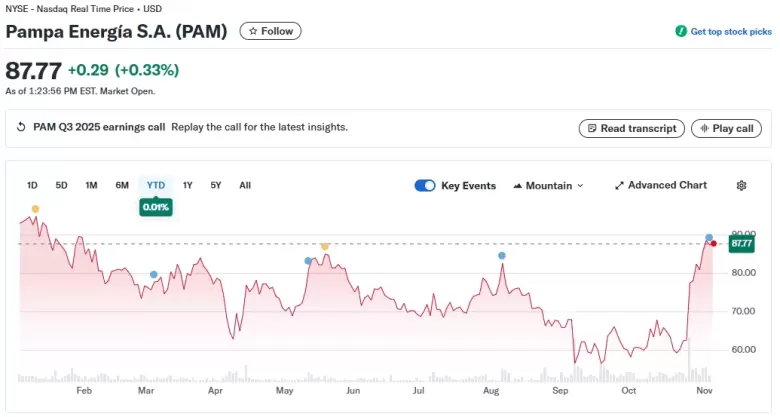Click the yellow event marker near June
The height and width of the screenshot is (417, 780).
[x=325, y=246]
